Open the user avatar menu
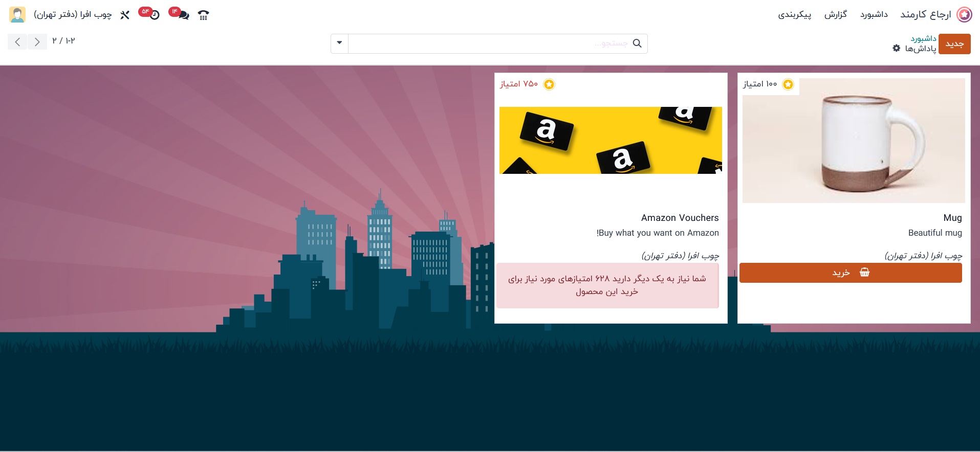Viewport: 980px width, 452px height. [17, 14]
